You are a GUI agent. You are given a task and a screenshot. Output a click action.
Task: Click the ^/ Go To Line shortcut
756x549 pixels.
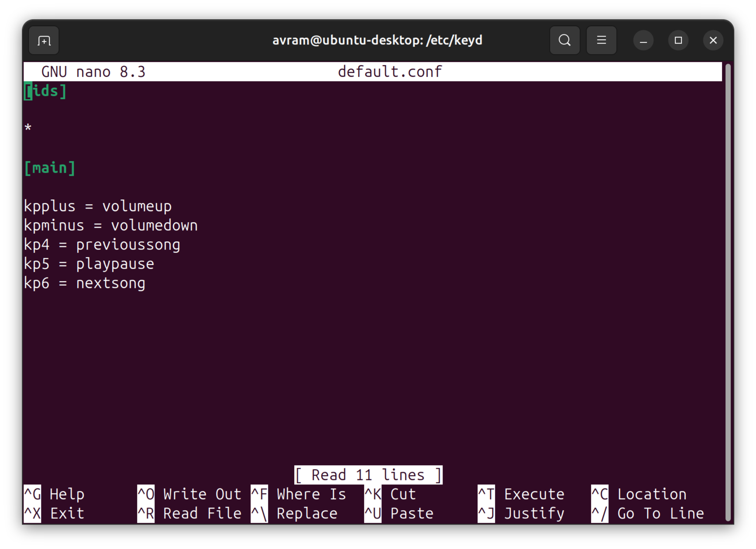point(648,513)
